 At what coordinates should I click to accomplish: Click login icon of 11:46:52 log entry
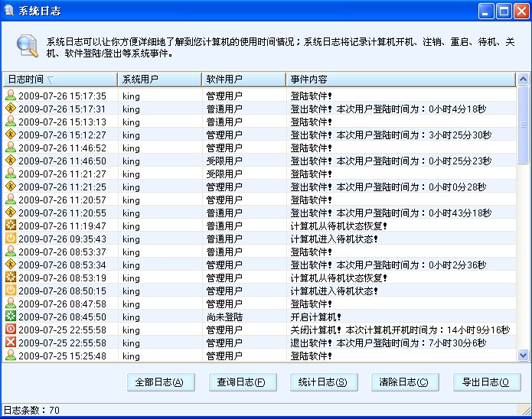pyautogui.click(x=11, y=148)
